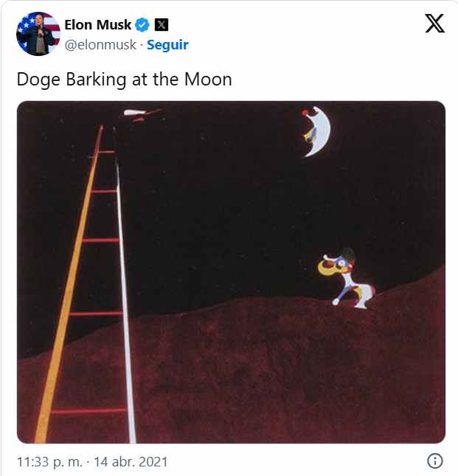The width and height of the screenshot is (458, 476).
Task: Click the "Elon Musk" display name
Action: click(98, 25)
